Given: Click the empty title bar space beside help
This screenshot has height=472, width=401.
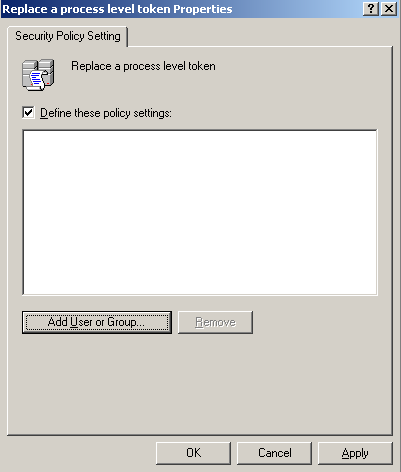Looking at the screenshot, I should click(x=297, y=9).
